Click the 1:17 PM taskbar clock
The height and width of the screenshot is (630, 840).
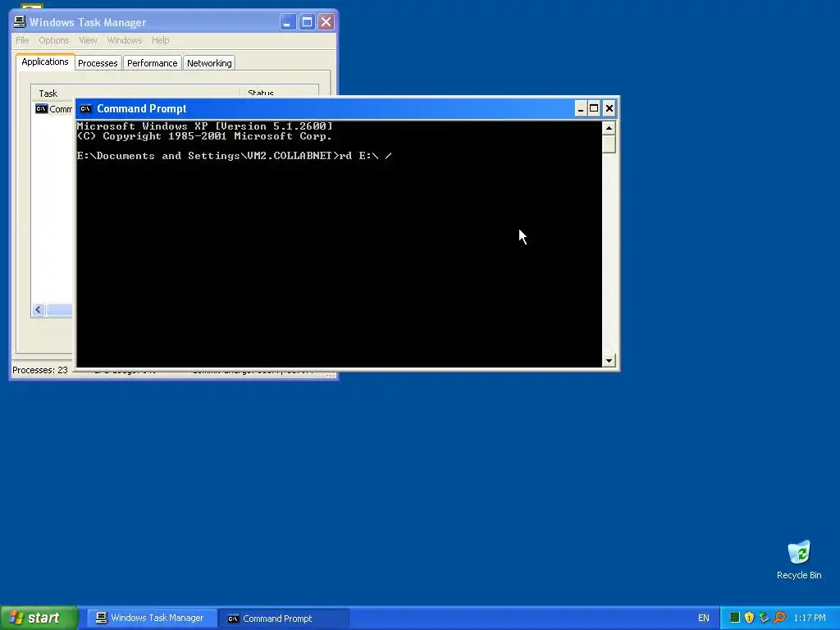(x=810, y=619)
